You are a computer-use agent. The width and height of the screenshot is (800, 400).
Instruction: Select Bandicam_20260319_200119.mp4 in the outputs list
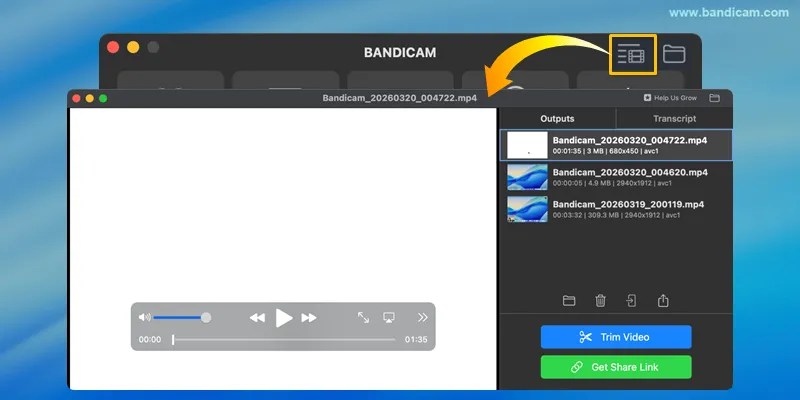pos(616,209)
